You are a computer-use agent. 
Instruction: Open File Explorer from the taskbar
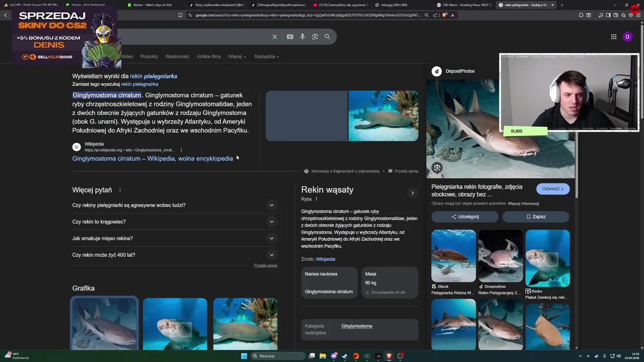click(323, 356)
